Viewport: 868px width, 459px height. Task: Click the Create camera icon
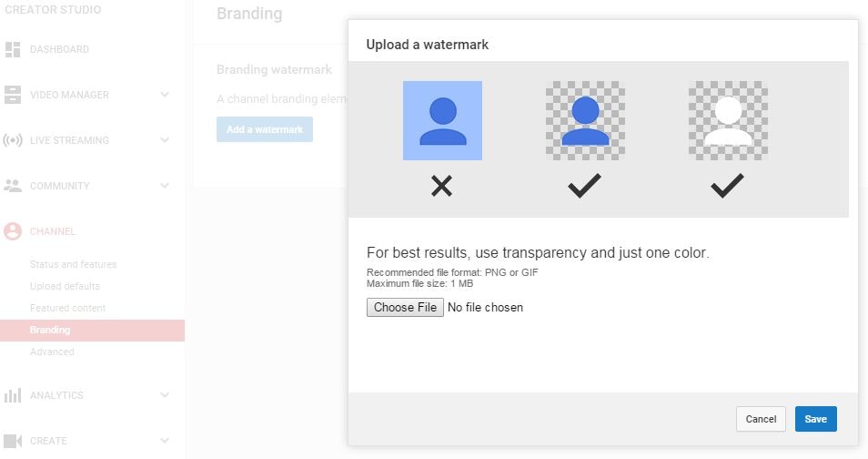pyautogui.click(x=13, y=441)
